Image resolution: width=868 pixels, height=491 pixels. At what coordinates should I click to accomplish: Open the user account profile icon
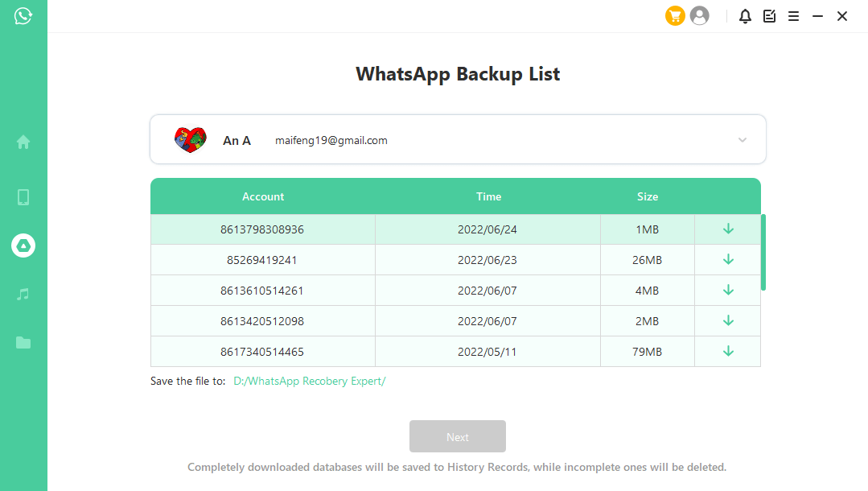[700, 16]
